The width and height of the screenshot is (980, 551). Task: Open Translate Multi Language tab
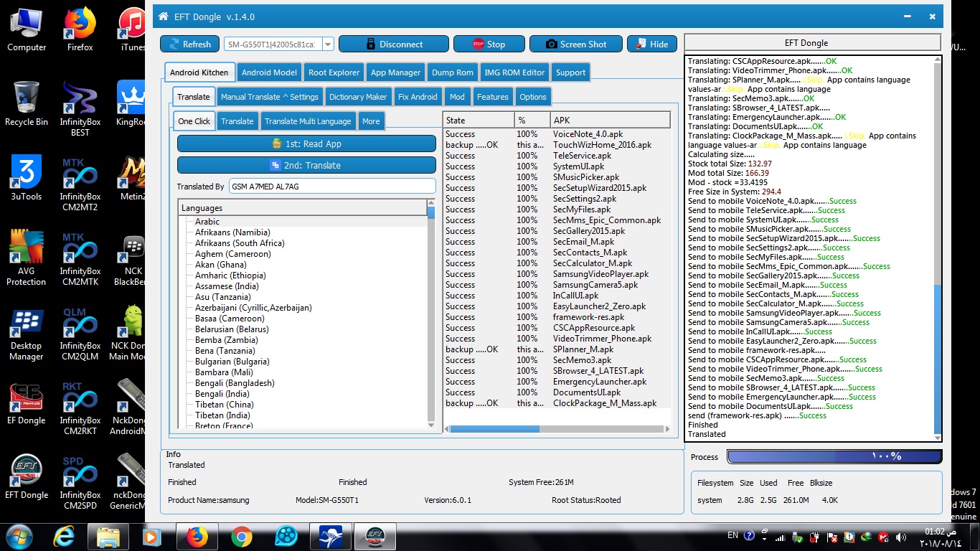[308, 121]
